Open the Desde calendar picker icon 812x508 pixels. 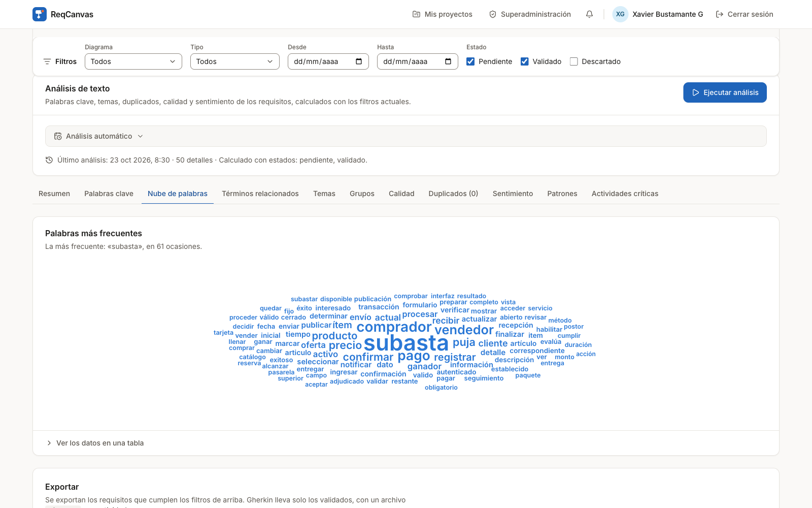coord(359,61)
